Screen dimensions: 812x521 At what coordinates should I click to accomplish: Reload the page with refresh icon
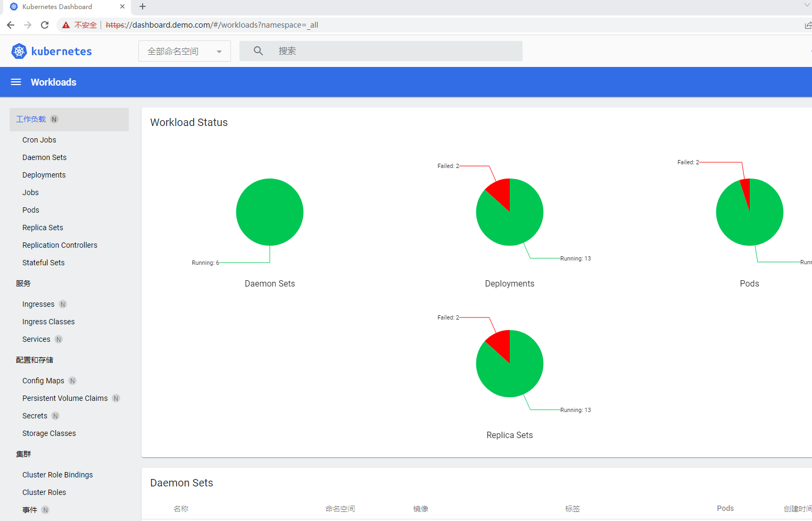tap(45, 25)
